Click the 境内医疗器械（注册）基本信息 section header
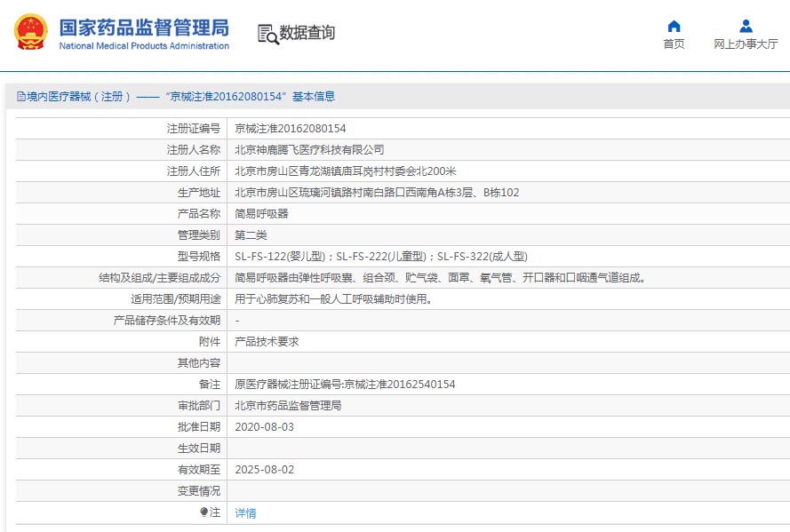 (x=176, y=96)
